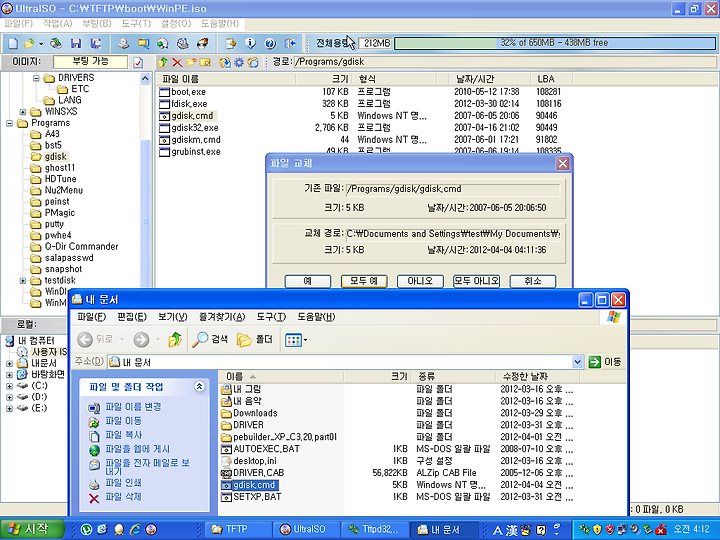Image resolution: width=720 pixels, height=540 pixels.
Task: Click 취소 button in replace dialog
Action: click(533, 281)
